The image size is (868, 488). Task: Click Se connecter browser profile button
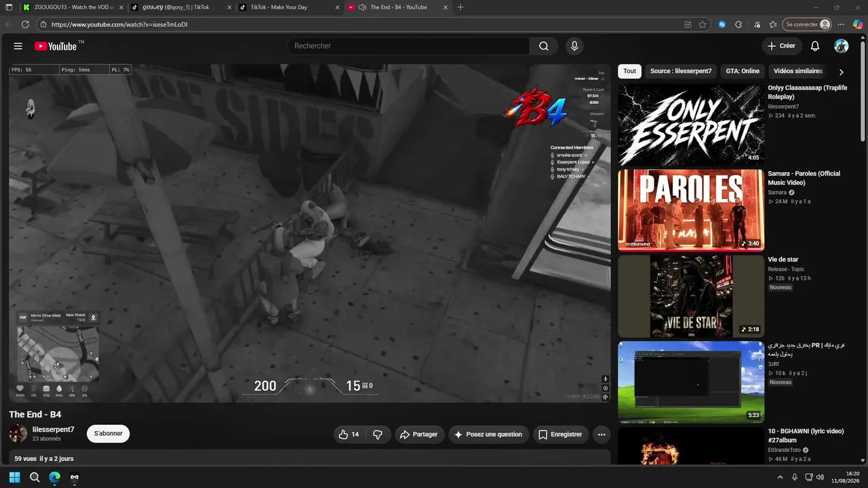point(807,24)
